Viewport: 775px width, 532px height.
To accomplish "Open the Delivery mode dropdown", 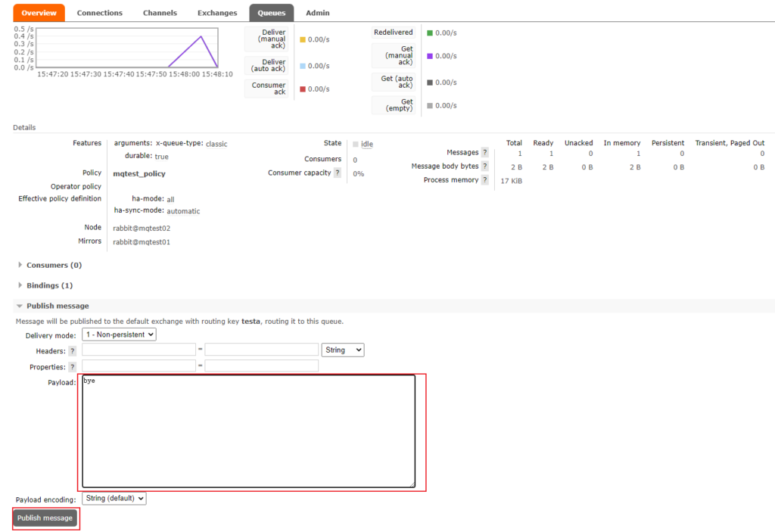I will point(119,334).
